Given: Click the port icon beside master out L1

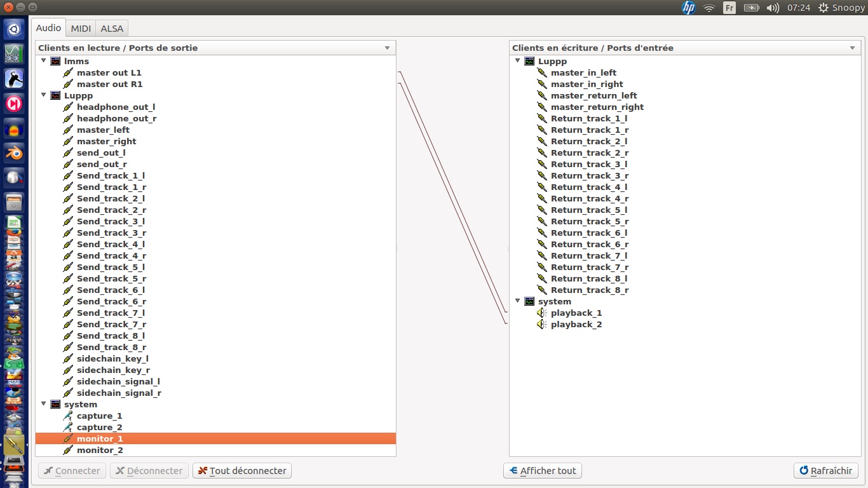Looking at the screenshot, I should tap(68, 72).
